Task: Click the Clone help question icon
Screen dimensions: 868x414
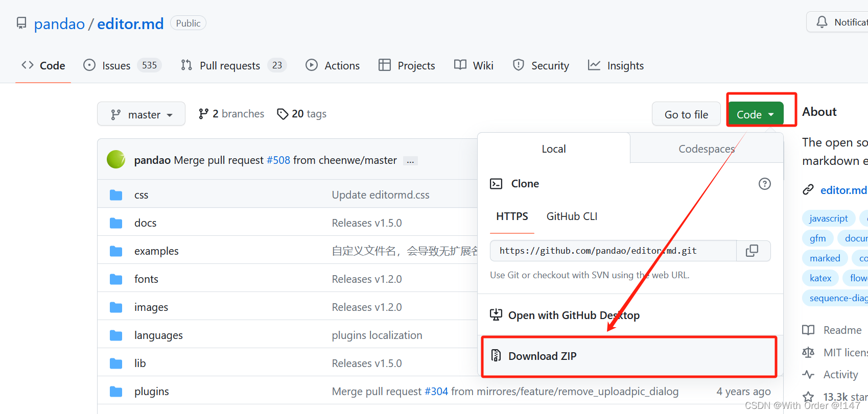Action: tap(765, 184)
